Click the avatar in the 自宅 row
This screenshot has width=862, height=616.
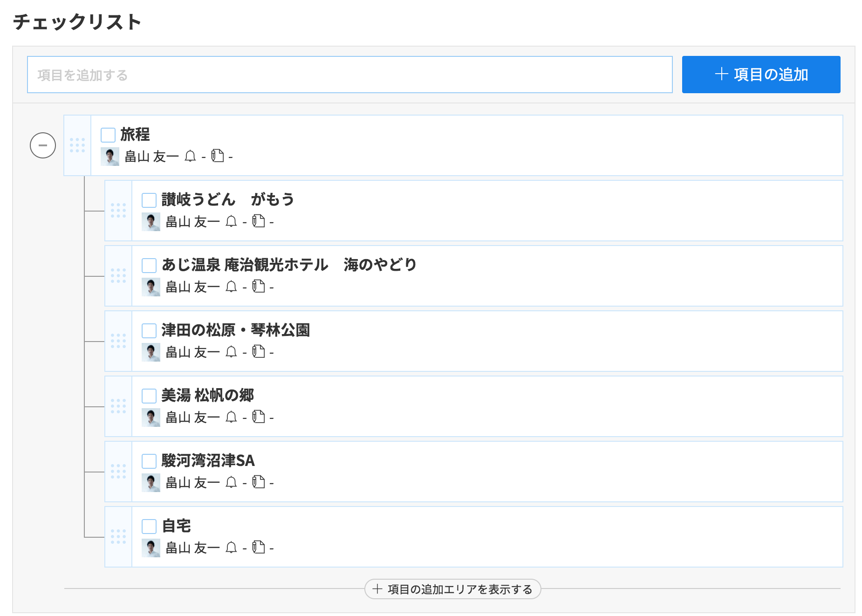tap(151, 548)
